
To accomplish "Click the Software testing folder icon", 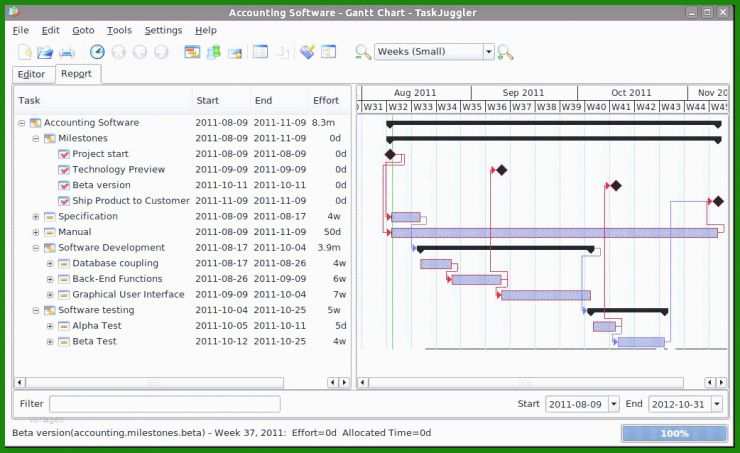I will pos(50,310).
